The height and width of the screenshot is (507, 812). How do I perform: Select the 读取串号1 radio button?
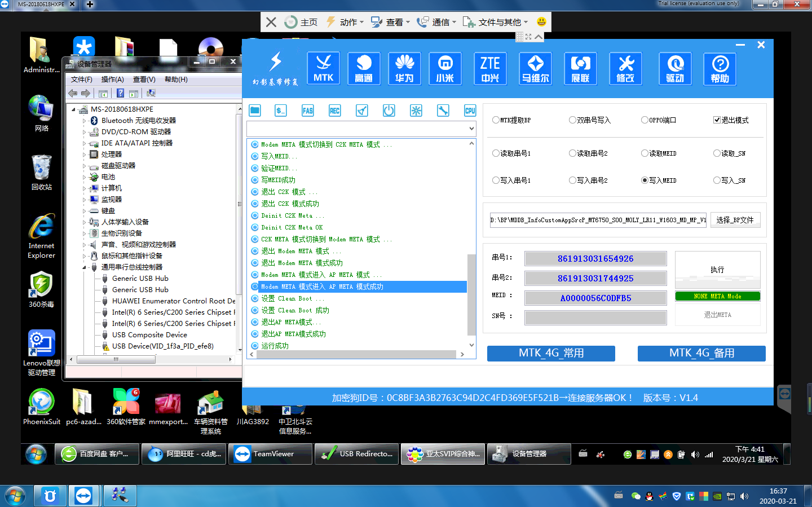(496, 153)
